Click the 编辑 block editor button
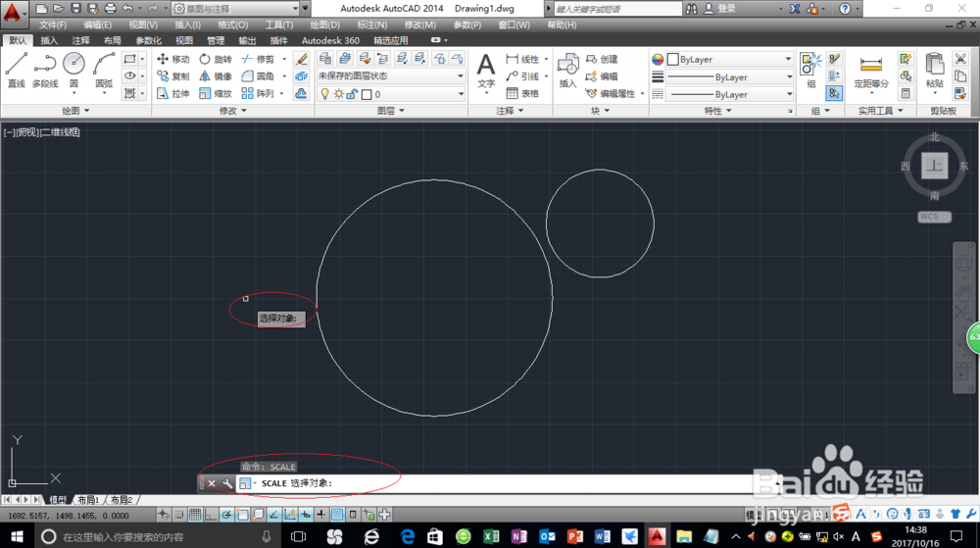Viewport: 980px width, 548px height. point(602,76)
